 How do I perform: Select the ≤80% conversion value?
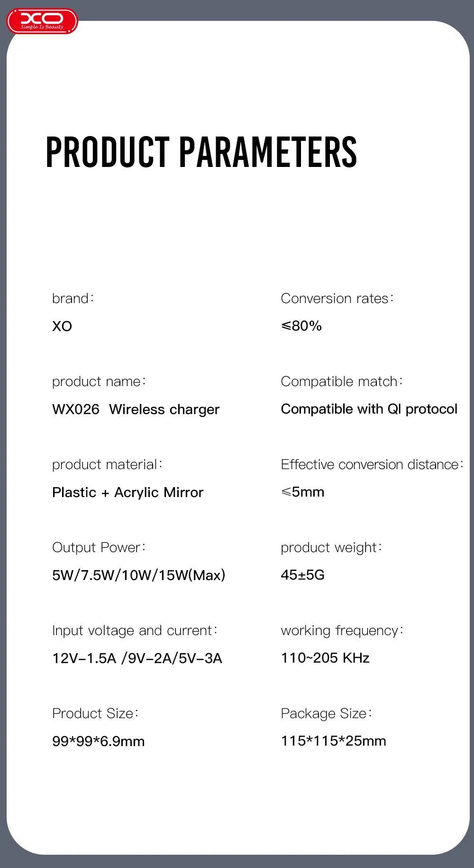pyautogui.click(x=301, y=326)
